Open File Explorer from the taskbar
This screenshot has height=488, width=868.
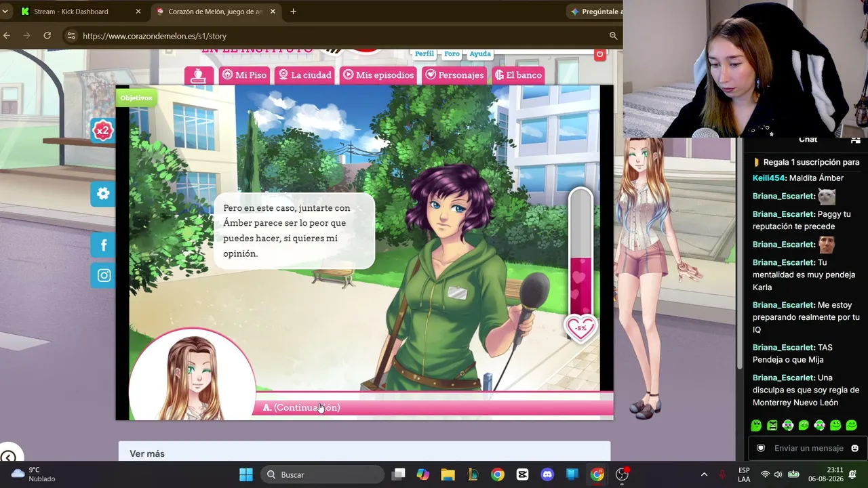pyautogui.click(x=448, y=474)
